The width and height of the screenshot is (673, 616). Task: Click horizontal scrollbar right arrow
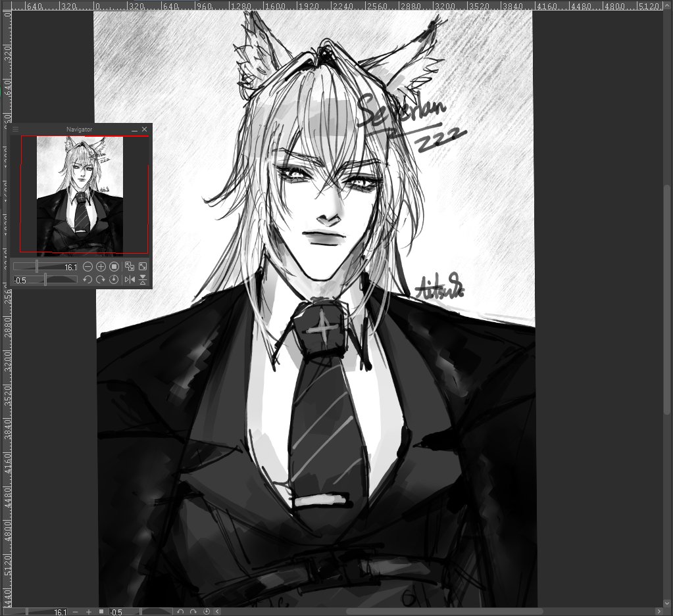659,611
